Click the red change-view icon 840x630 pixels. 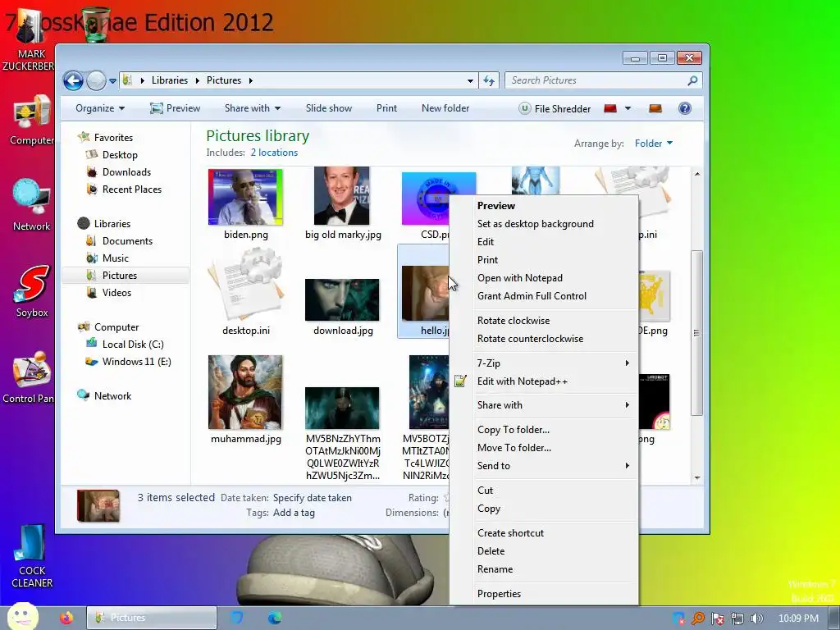tap(610, 108)
